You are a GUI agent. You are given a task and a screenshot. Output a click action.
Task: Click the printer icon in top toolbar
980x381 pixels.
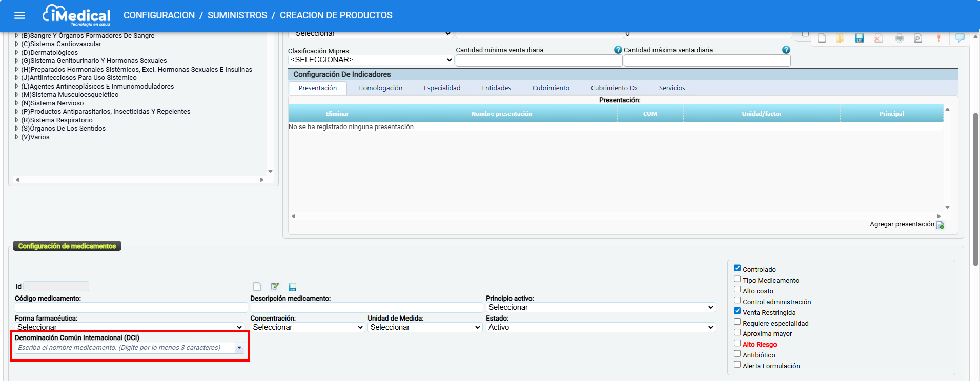(x=900, y=38)
